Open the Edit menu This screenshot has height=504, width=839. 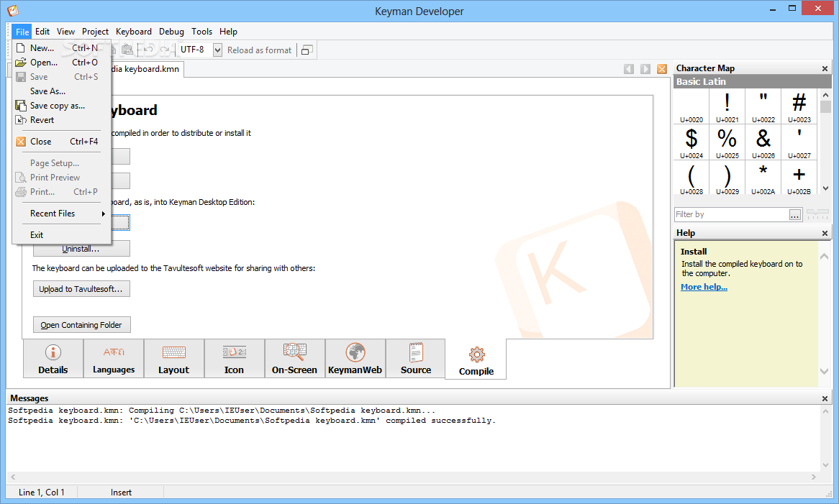(x=42, y=32)
